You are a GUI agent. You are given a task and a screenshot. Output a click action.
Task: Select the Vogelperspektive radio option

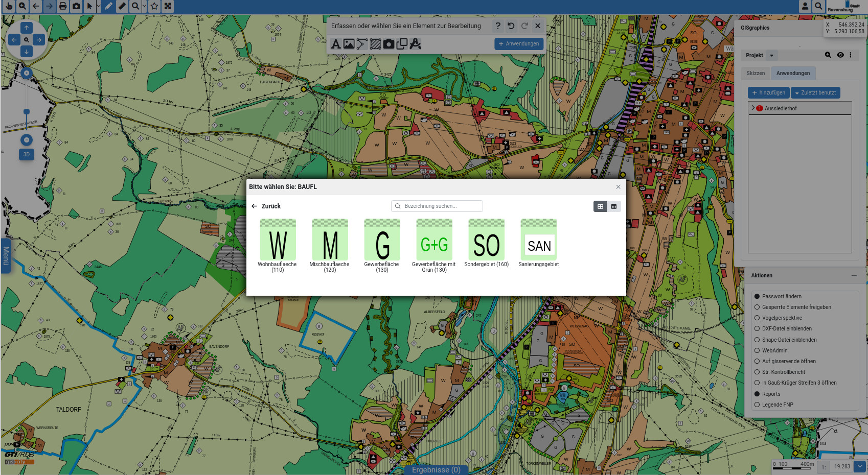click(757, 318)
